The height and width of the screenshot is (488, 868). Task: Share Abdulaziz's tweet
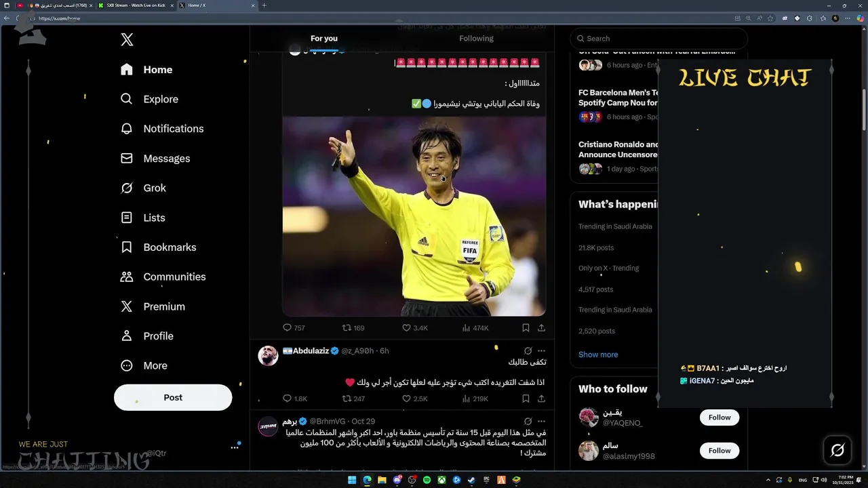[541, 399]
